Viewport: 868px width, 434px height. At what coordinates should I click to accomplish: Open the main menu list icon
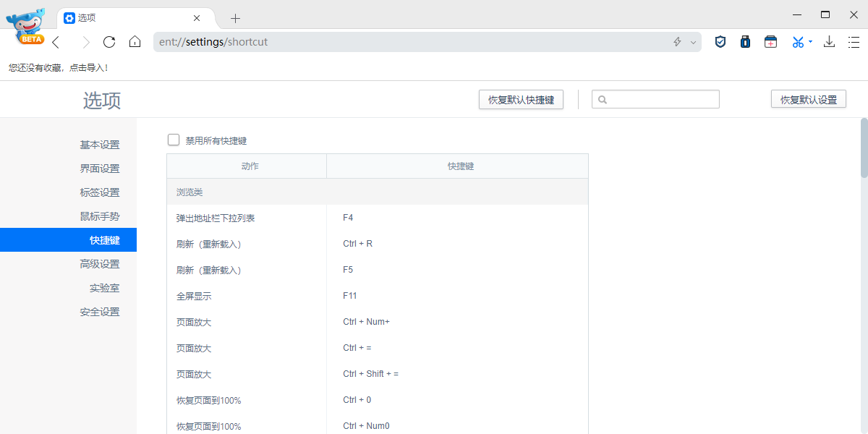(854, 42)
